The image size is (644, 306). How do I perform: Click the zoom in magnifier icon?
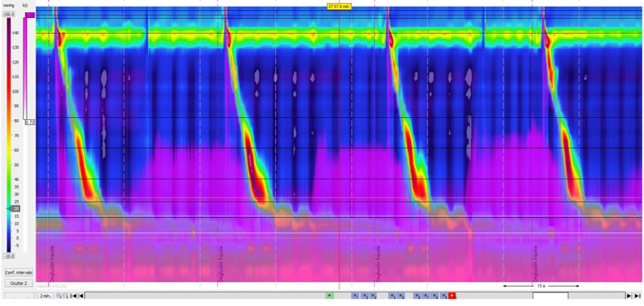pos(59,296)
